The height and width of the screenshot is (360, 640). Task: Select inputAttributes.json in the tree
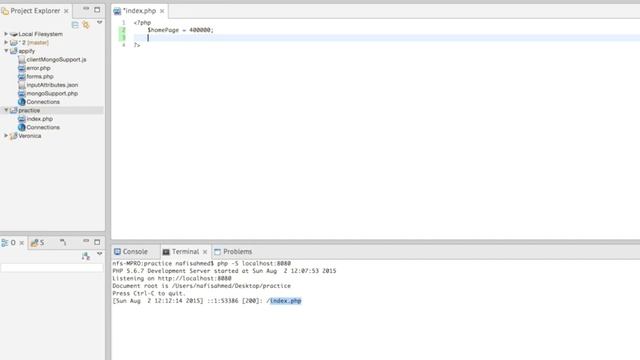pos(52,85)
